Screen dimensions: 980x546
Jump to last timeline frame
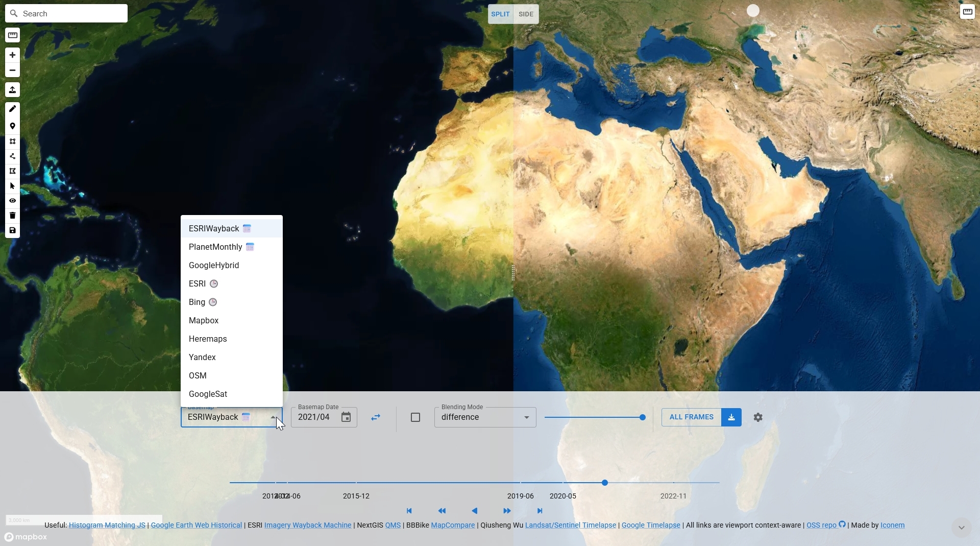tap(540, 511)
